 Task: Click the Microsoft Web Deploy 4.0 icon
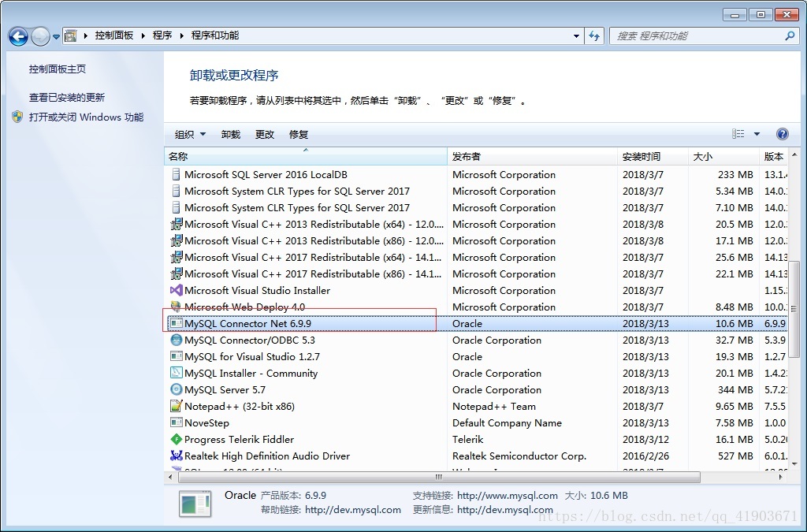(x=176, y=307)
